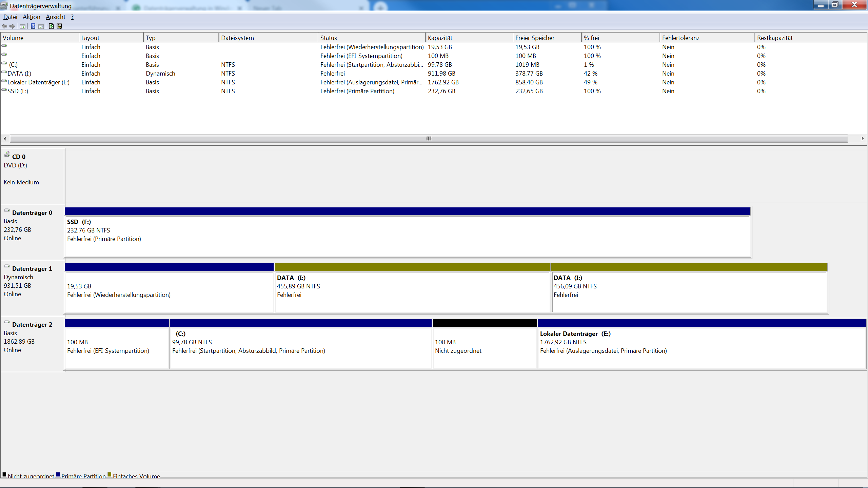
Task: Click the horizontal scrollbar left arrow
Action: point(5,138)
